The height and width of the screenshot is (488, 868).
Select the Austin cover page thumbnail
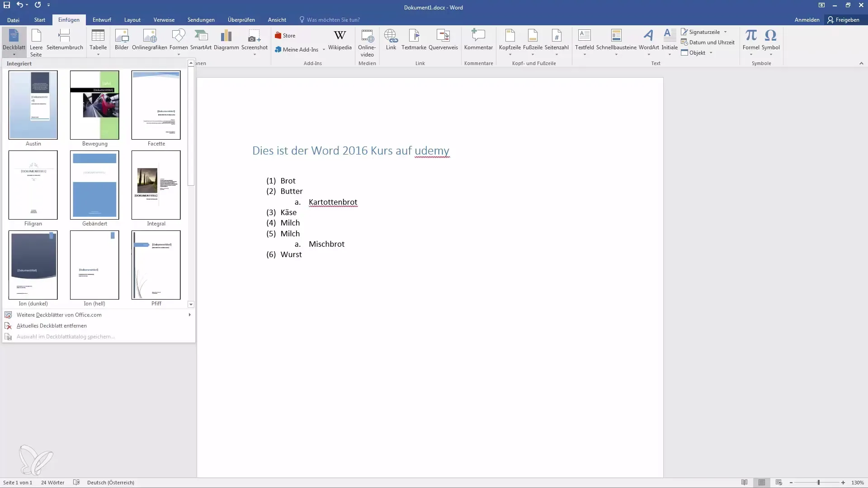pyautogui.click(x=33, y=105)
